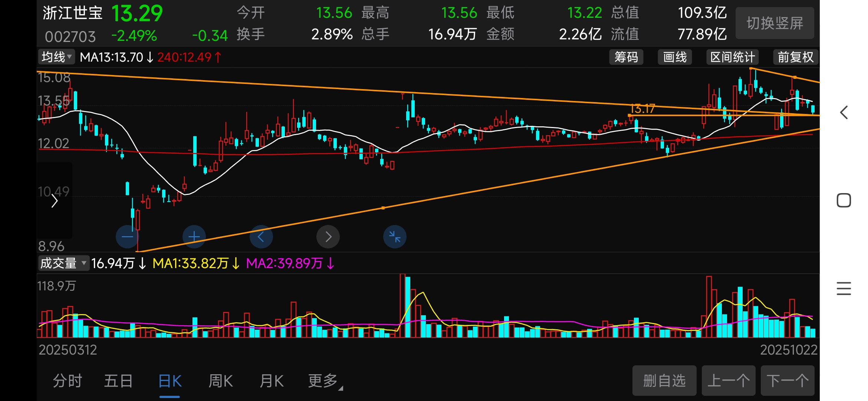Switch to 周K tab

(x=221, y=381)
